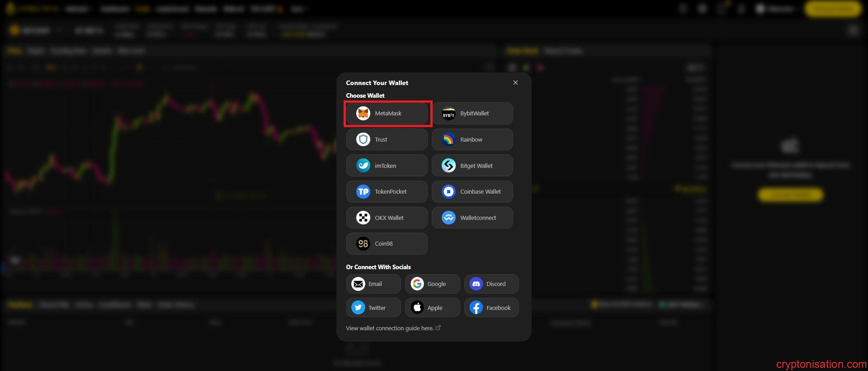Image resolution: width=868 pixels, height=371 pixels.
Task: Select the MetaMask fox icon
Action: pos(363,114)
